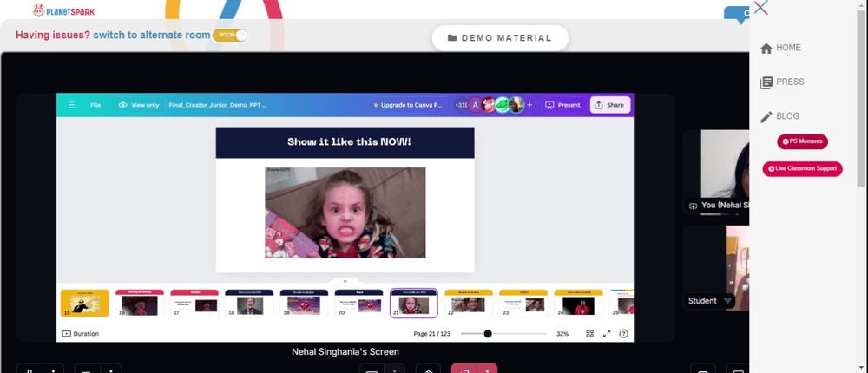Click the 32% zoom percentage
Screen dimensions: 868x373
(562, 334)
